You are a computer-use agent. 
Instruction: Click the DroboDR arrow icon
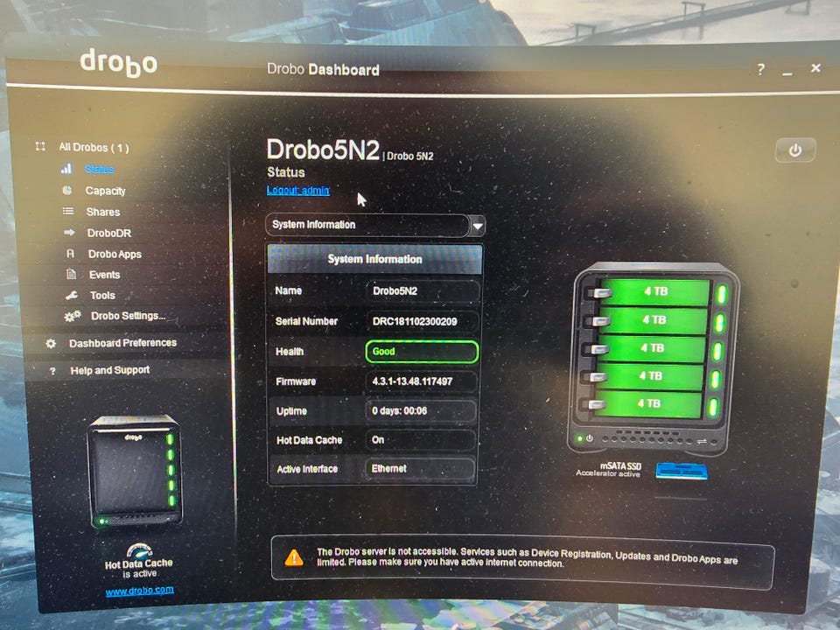pyautogui.click(x=70, y=233)
